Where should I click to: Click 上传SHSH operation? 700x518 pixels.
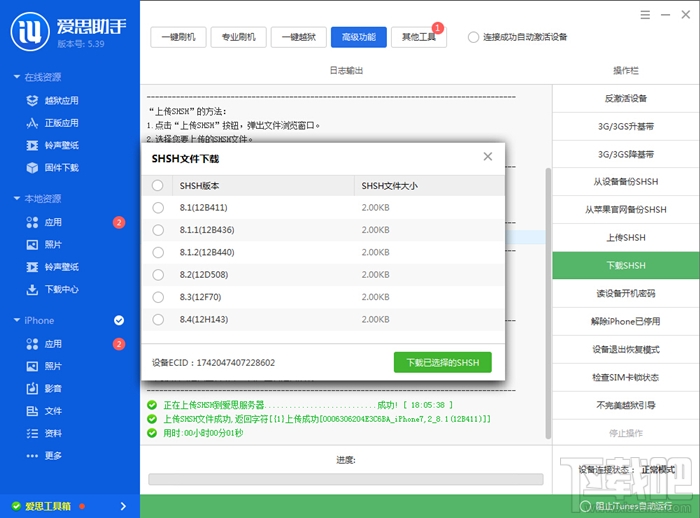click(x=625, y=238)
